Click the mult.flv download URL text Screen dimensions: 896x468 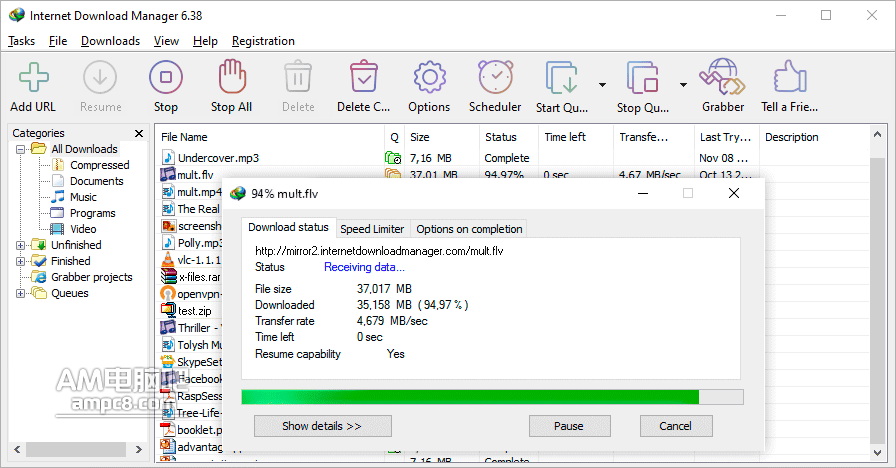tap(379, 251)
